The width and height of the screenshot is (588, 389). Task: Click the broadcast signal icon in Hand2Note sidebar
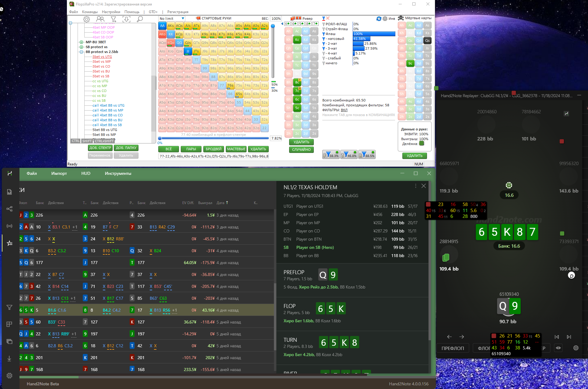click(x=9, y=226)
